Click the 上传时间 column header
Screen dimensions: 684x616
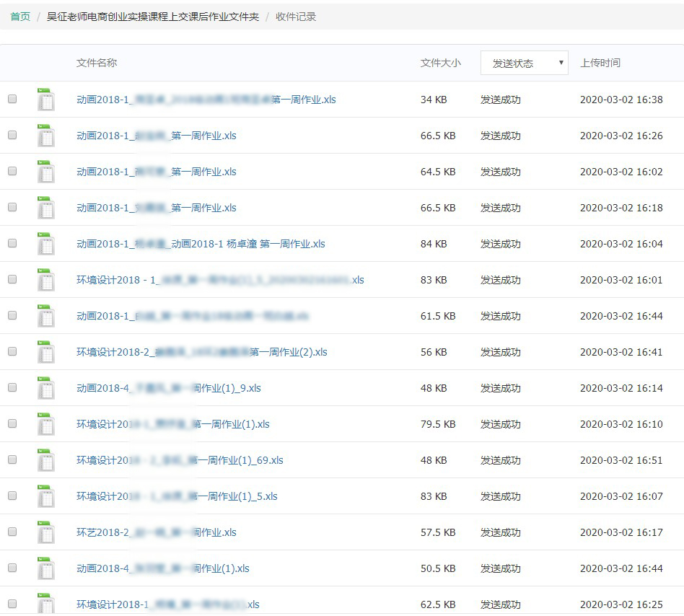tap(600, 63)
